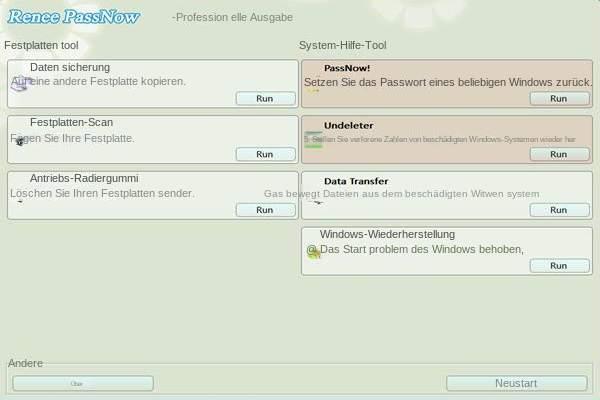This screenshot has width=600, height=400.
Task: Click 'Setzen Sie das Passwort' description
Action: (x=448, y=82)
